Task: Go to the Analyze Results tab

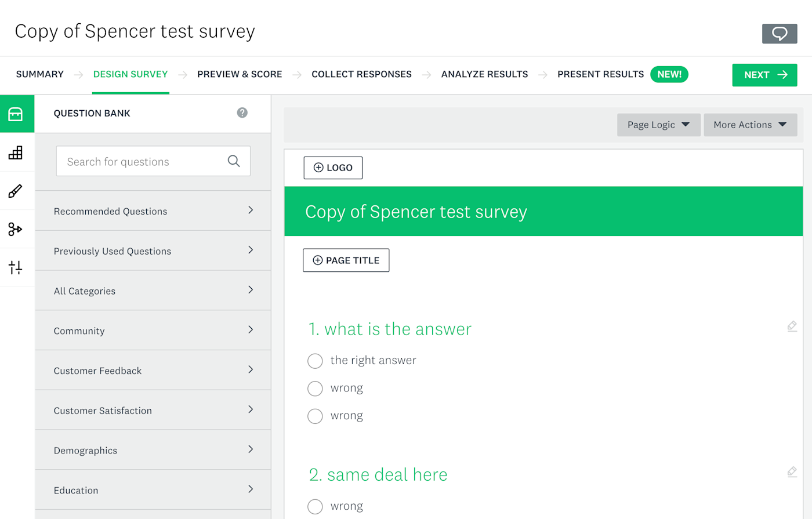Action: pos(484,74)
